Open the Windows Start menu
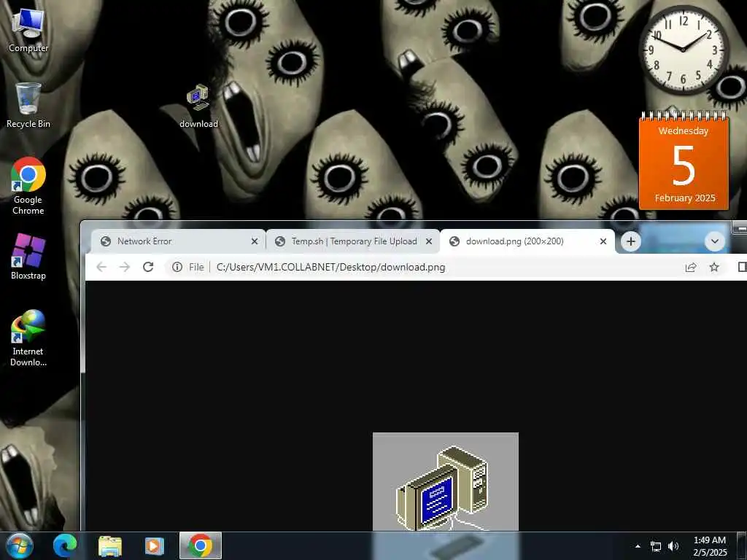Screen dimensions: 747x560 click(20, 545)
